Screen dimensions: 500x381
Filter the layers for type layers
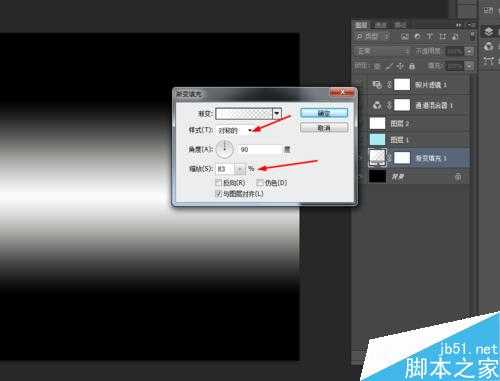point(430,36)
